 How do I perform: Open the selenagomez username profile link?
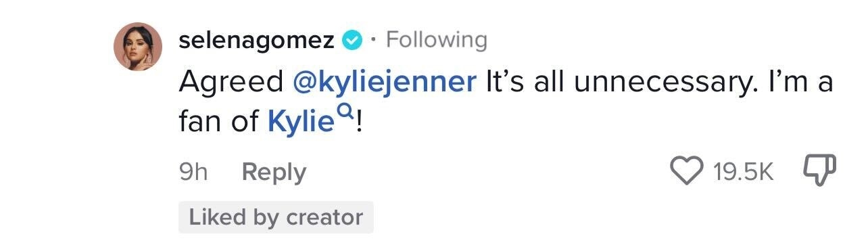coord(256,41)
